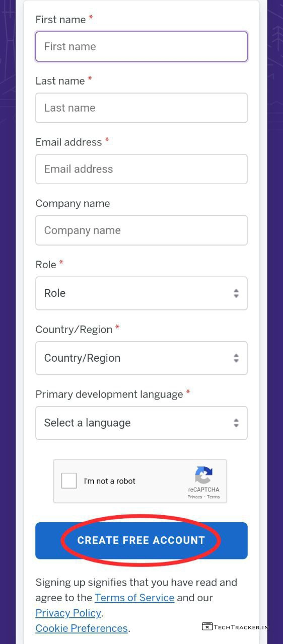Focus the First name input field
The height and width of the screenshot is (644, 283).
coord(141,47)
